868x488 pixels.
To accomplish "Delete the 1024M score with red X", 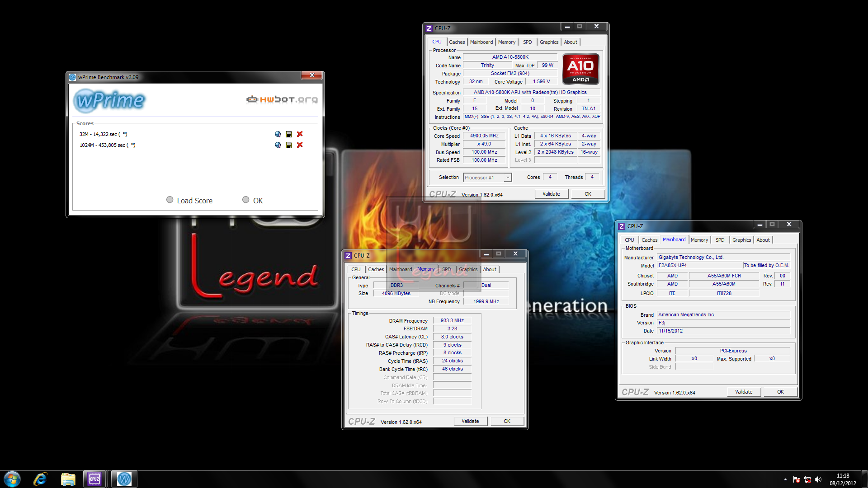I will (x=300, y=145).
